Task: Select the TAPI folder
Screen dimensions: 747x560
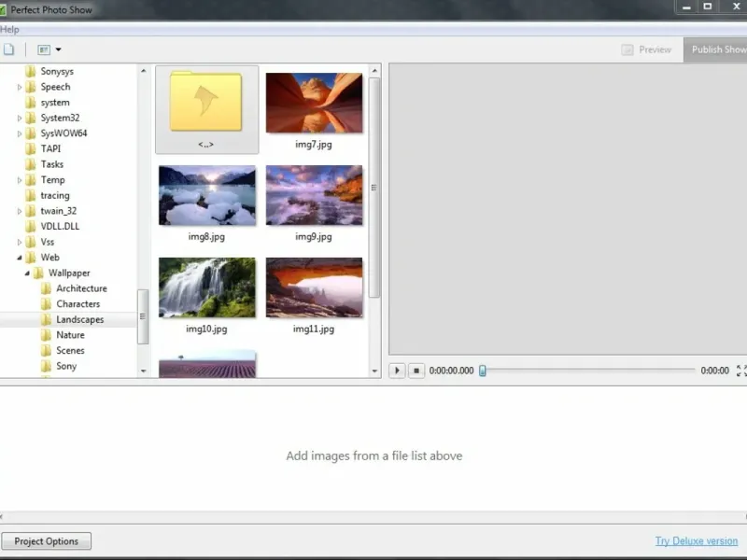Action: (50, 148)
